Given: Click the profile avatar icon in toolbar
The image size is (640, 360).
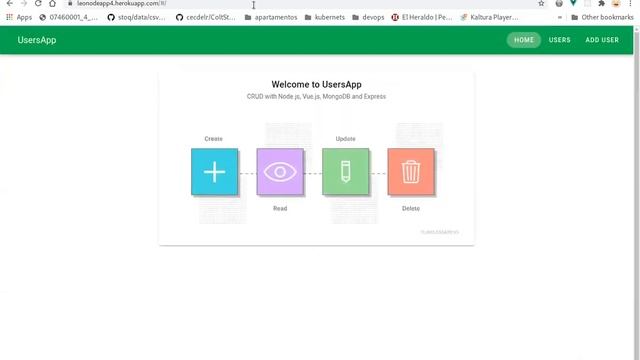Looking at the screenshot, I should point(616,3).
